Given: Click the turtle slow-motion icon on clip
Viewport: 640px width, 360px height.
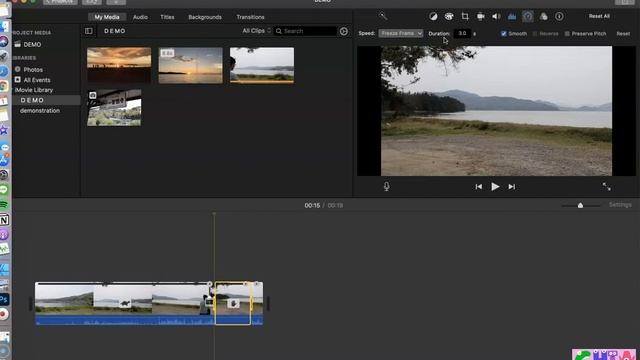Looking at the screenshot, I should (125, 303).
